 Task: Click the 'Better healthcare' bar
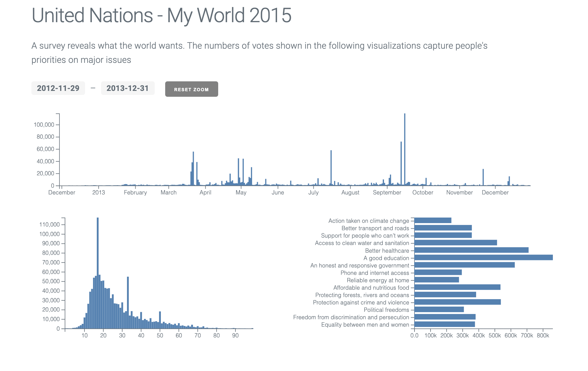pyautogui.click(x=472, y=250)
